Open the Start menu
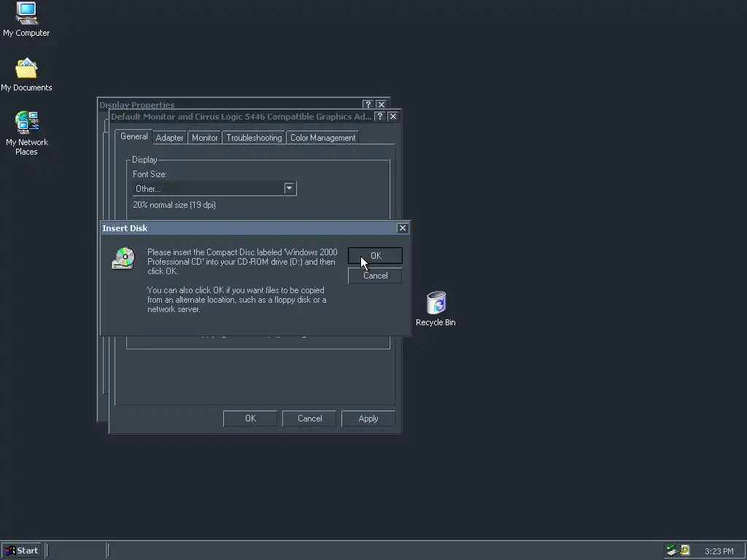This screenshot has width=747, height=560. point(21,551)
